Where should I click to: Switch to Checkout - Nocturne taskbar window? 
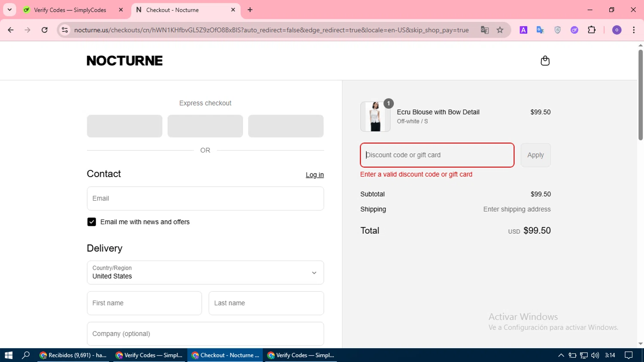tap(225, 355)
